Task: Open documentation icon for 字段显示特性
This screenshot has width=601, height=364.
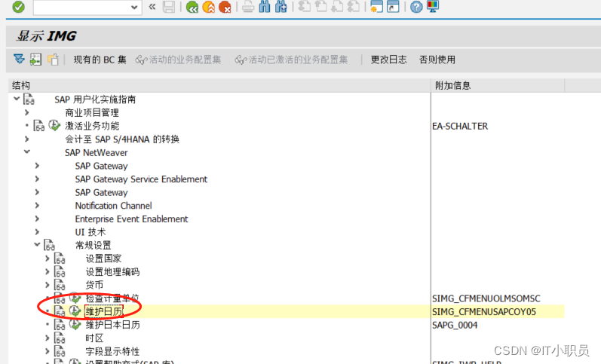Action: click(x=60, y=351)
